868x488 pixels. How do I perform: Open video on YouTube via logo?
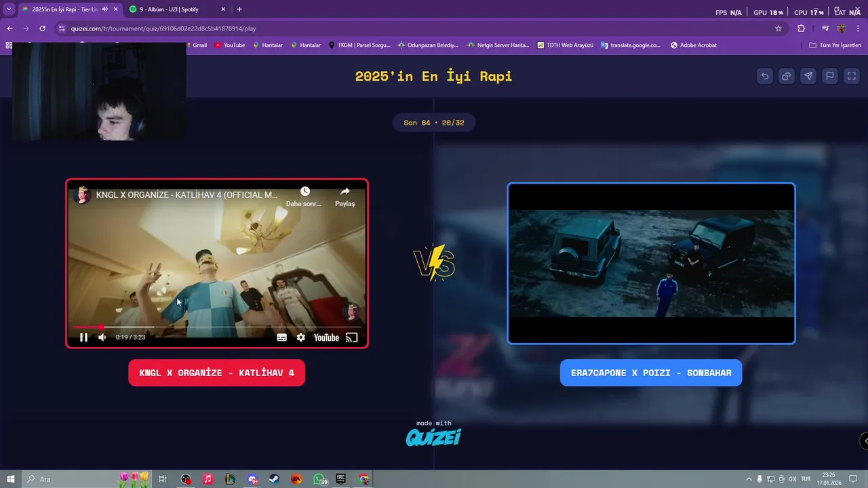pos(326,338)
